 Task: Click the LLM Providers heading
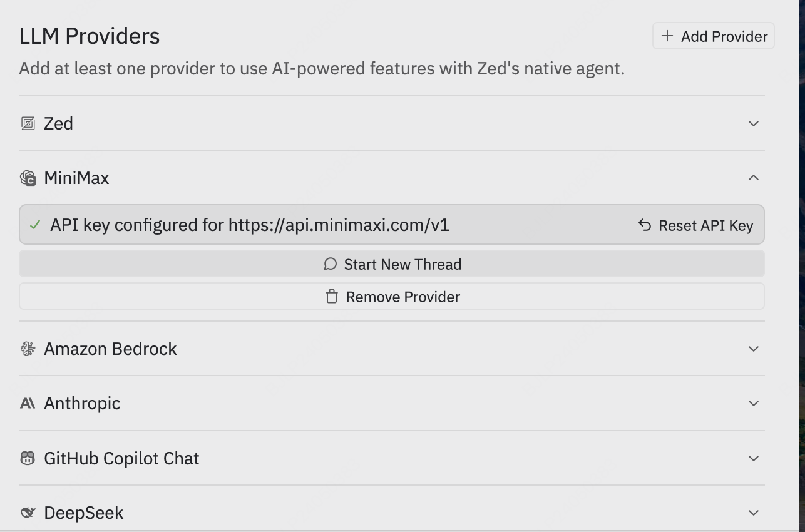coord(90,36)
